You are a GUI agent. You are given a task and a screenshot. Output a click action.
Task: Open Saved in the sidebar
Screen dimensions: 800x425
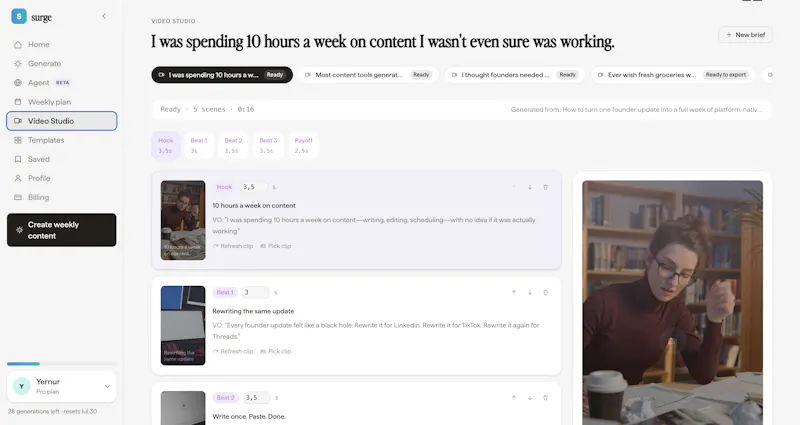point(61,159)
